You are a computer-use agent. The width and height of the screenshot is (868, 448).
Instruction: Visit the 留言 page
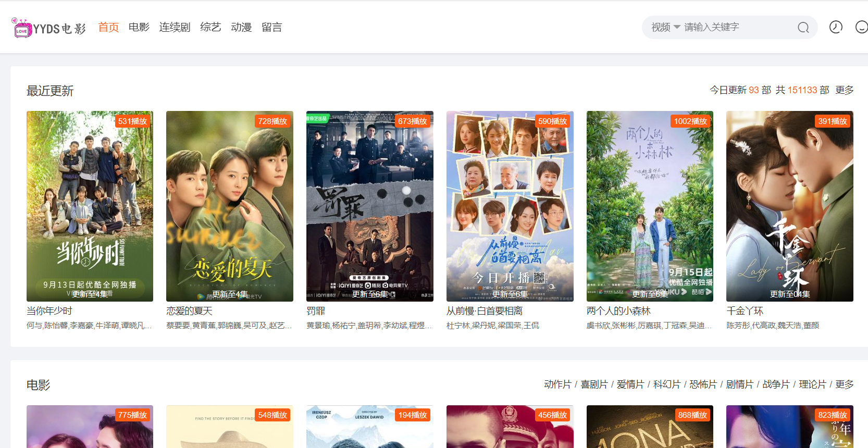point(272,27)
